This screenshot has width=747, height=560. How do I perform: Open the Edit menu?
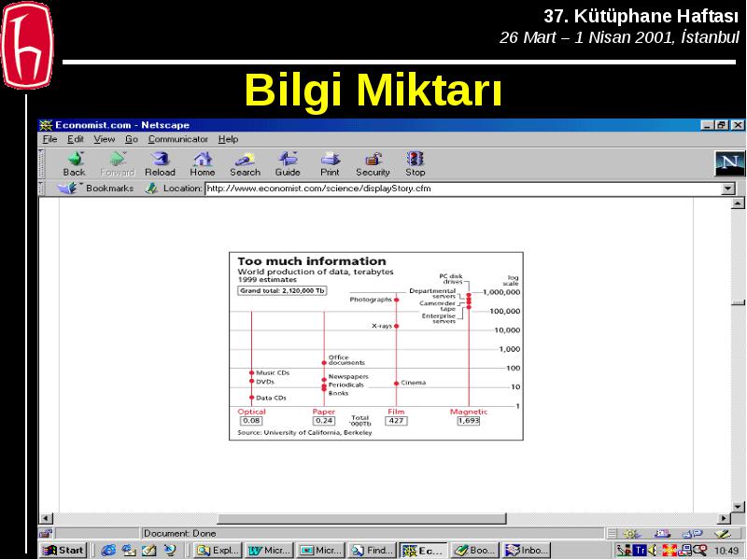coord(76,139)
